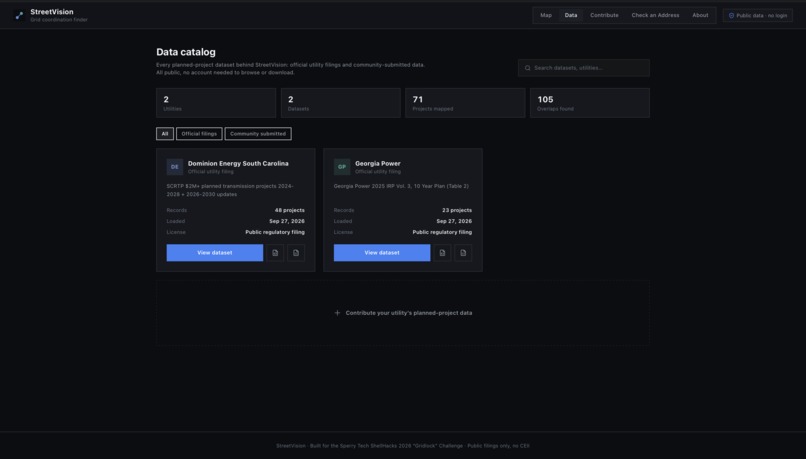
Task: Click the 71 Projects mapped stat card
Action: [465, 103]
